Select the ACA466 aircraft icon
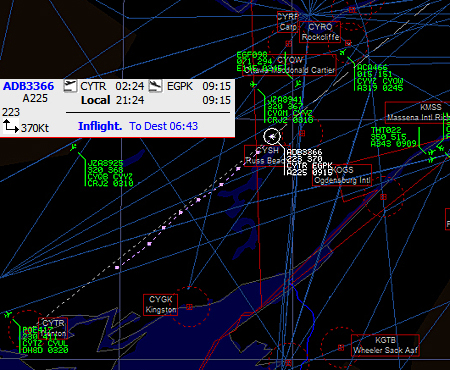Image resolution: width=450 pixels, height=370 pixels. [343, 52]
